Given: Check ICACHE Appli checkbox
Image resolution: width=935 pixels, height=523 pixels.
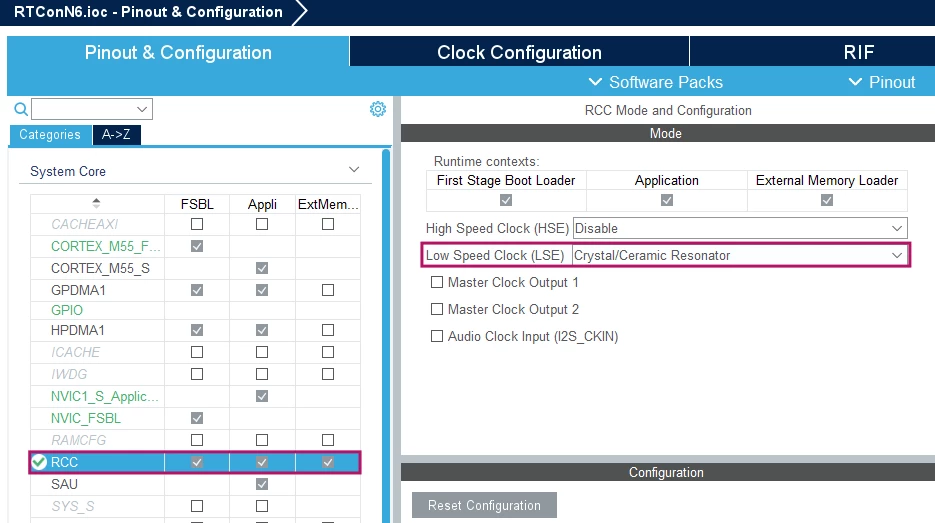Looking at the screenshot, I should coord(262,352).
